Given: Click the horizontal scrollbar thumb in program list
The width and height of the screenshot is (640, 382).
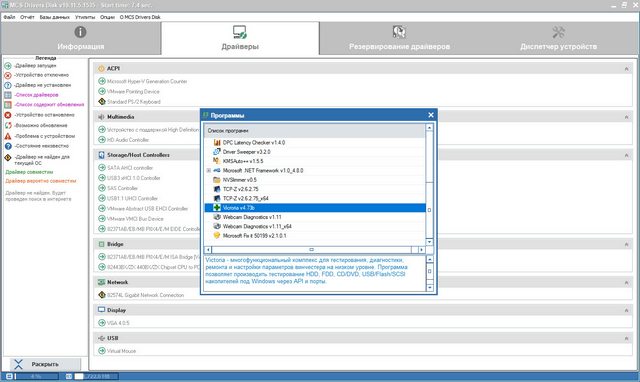Looking at the screenshot, I should [311, 249].
